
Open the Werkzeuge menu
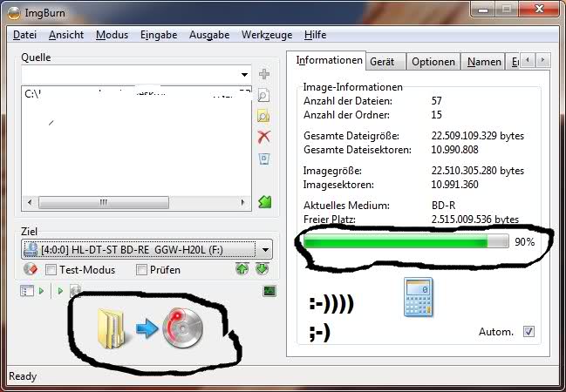tap(267, 35)
